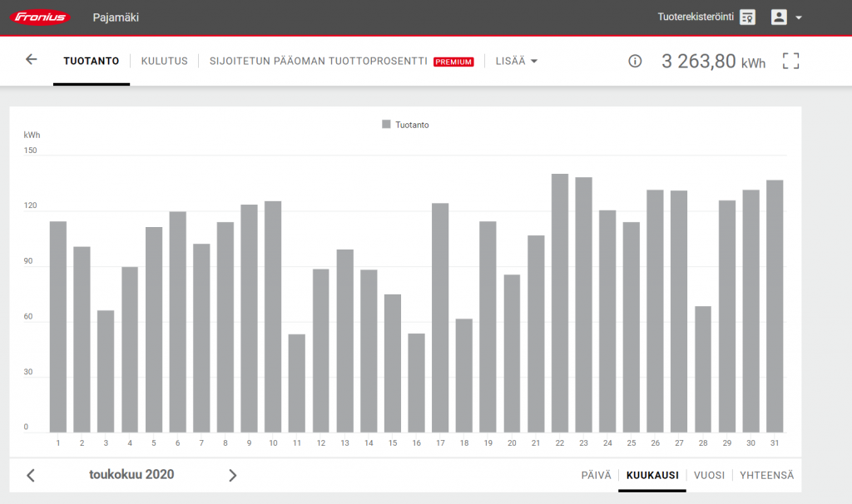
Task: Open Sijoitetun pääoman tuottoprosentti tab
Action: click(x=318, y=61)
